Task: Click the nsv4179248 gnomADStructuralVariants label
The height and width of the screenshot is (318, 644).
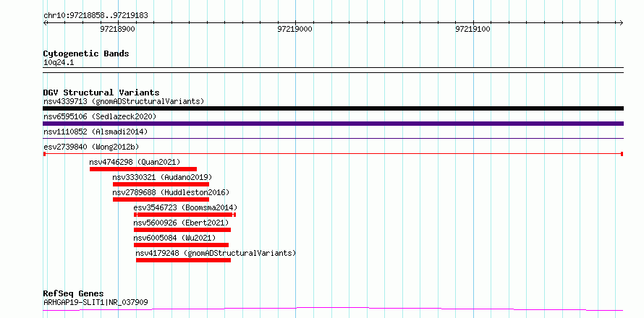Action: click(216, 253)
